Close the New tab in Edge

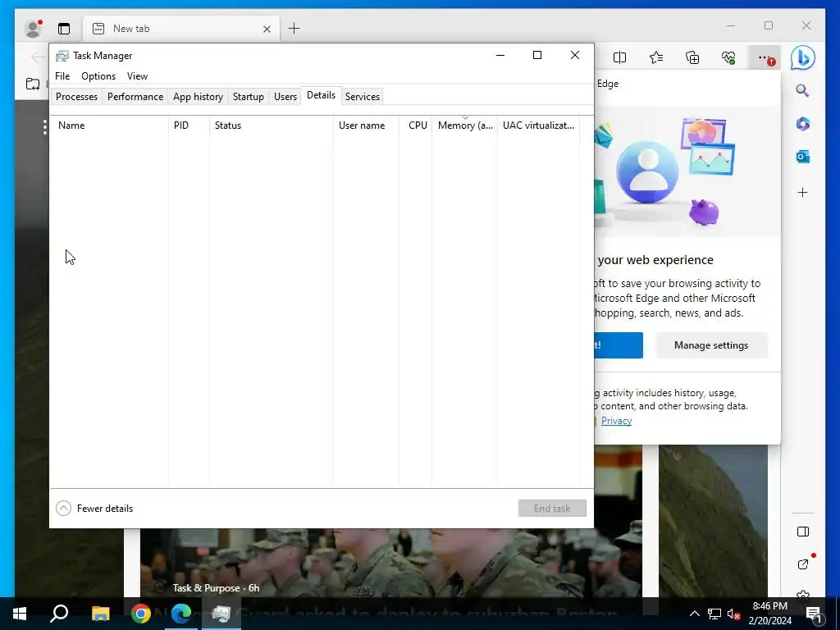pos(267,29)
